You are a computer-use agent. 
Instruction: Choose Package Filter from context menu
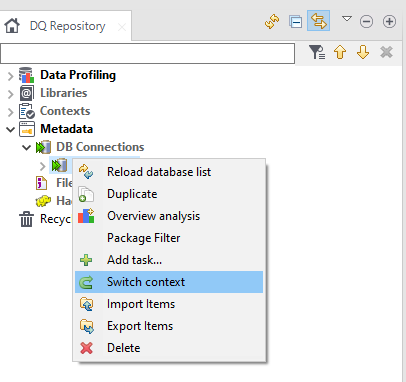169,238
